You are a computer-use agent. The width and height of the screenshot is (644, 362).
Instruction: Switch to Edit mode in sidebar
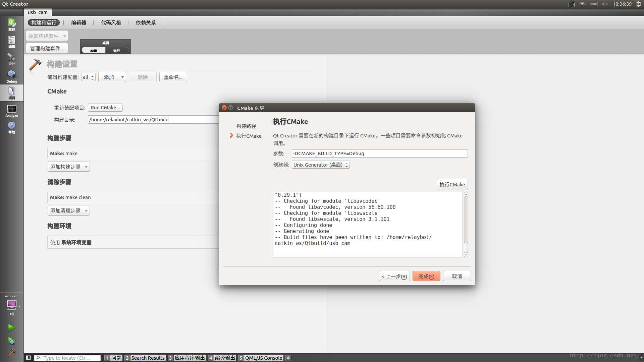coord(12,42)
